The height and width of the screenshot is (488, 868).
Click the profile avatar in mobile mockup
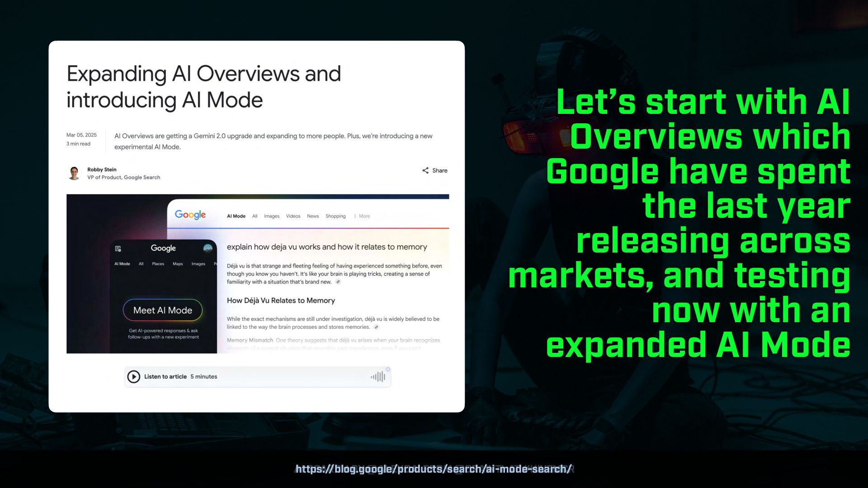[208, 248]
